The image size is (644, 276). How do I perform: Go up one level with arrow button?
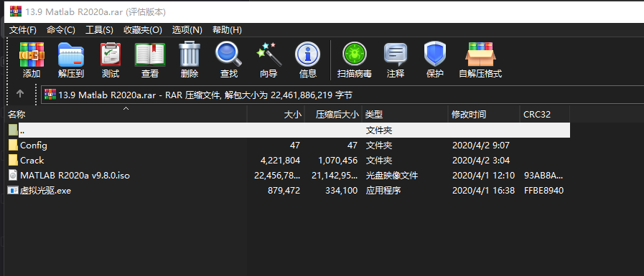click(20, 94)
